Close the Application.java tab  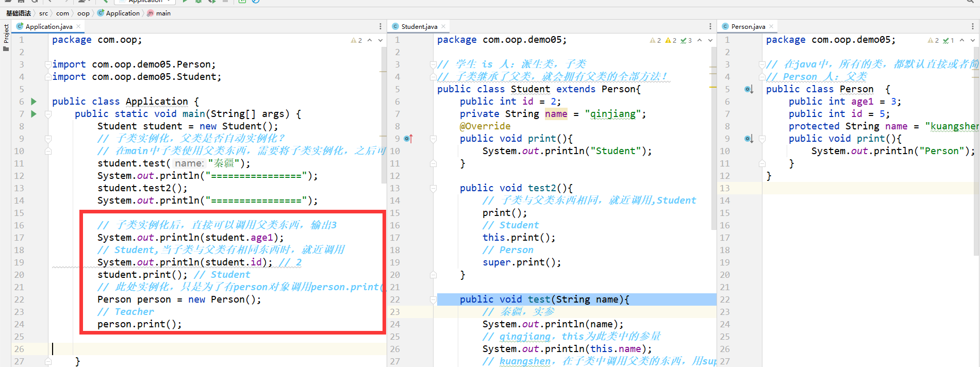(x=78, y=26)
